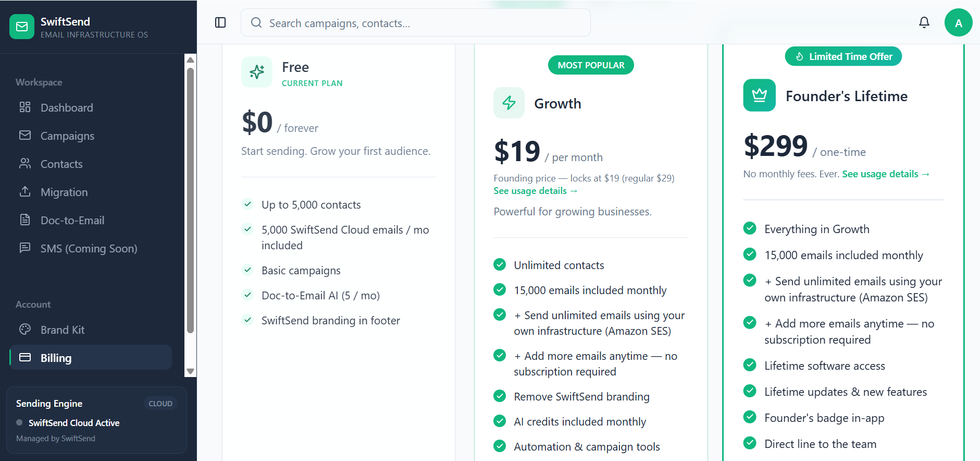Click the Free plan sparkle icon
Screen dimensions: 980x461
coord(257,72)
